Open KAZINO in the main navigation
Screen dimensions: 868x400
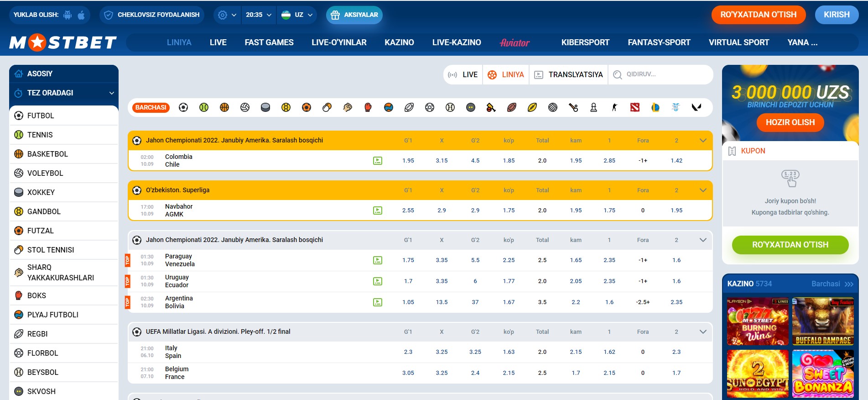point(399,42)
